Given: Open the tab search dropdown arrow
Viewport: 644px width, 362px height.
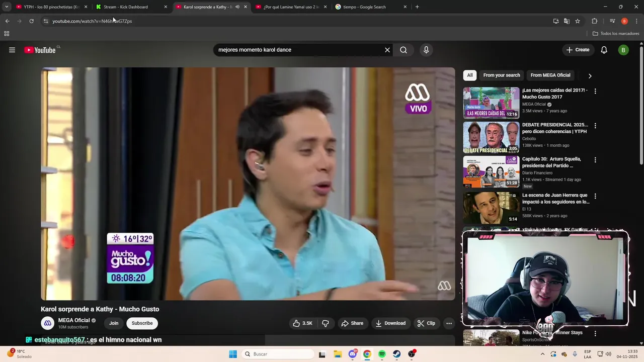Looking at the screenshot, I should 7,7.
